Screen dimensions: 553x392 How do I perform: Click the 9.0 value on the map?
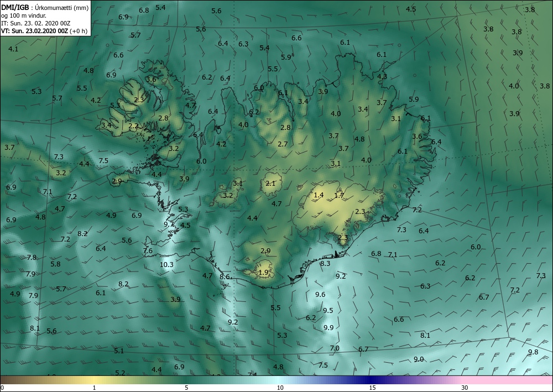(419, 359)
